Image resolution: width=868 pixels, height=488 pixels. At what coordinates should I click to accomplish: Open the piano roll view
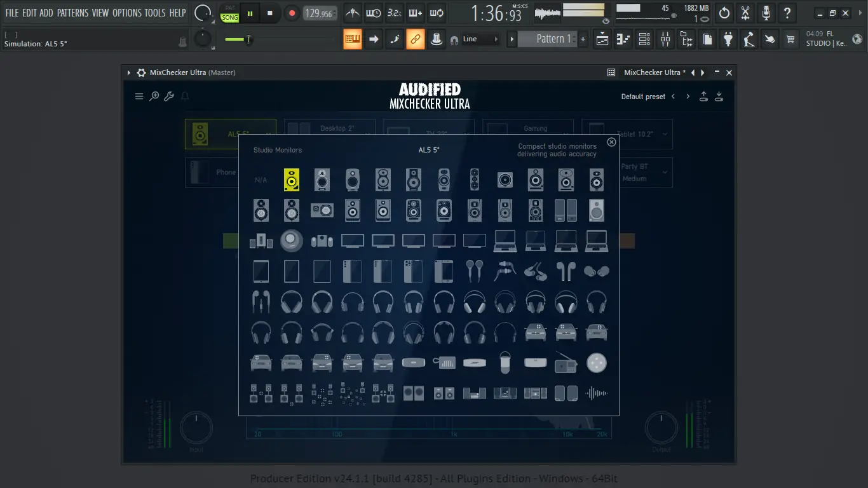coord(623,39)
